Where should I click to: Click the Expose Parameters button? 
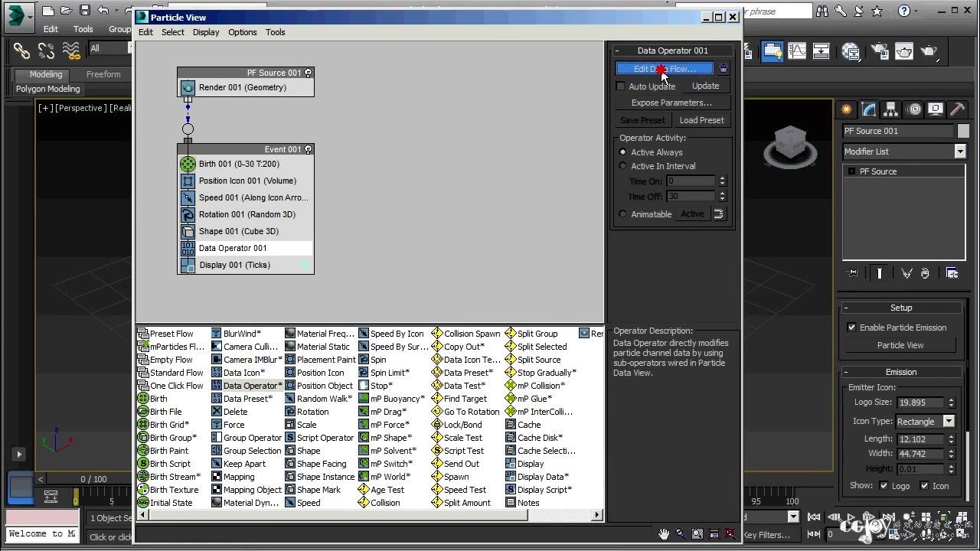click(671, 103)
